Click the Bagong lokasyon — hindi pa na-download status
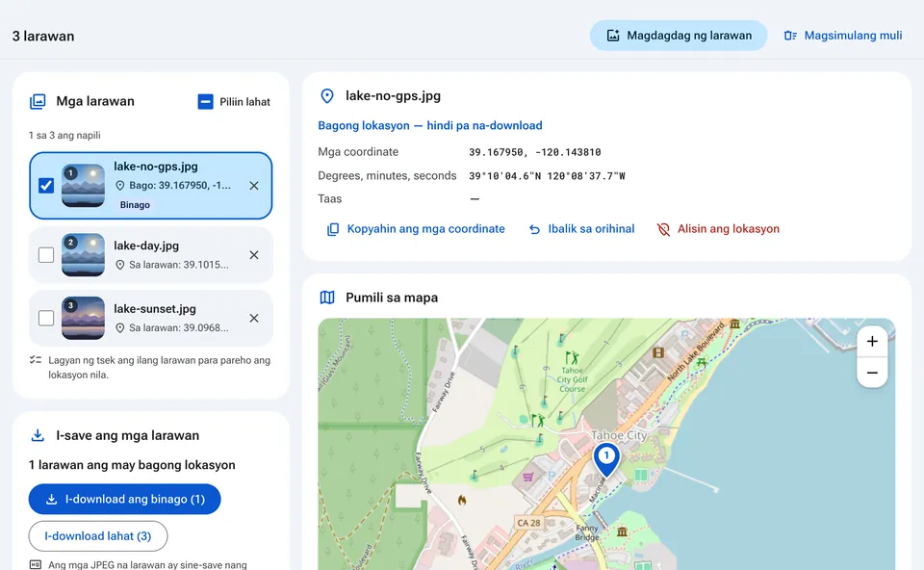 tap(430, 125)
